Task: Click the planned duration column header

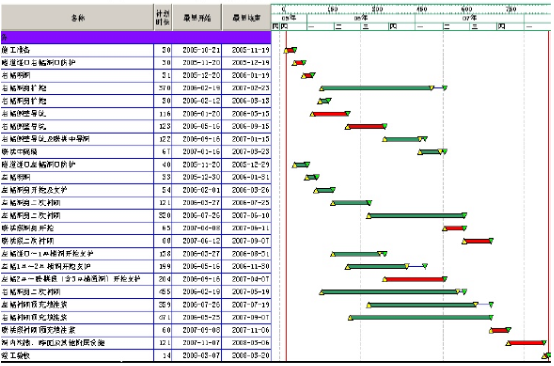Action: (163, 18)
